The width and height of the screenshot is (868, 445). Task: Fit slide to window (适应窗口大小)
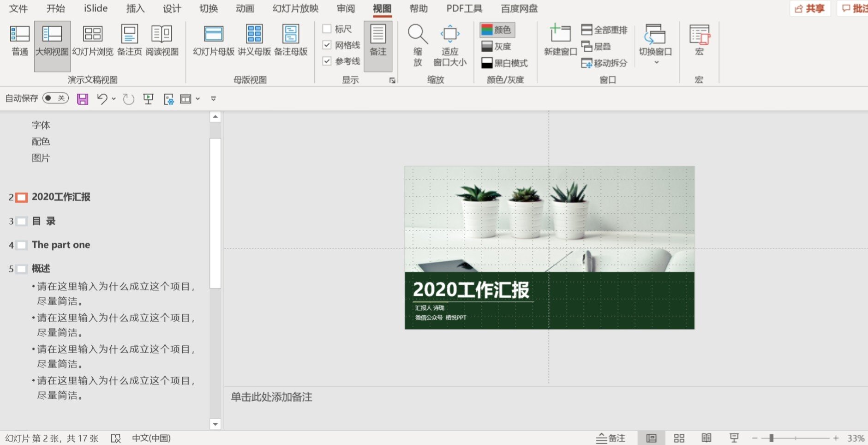click(450, 46)
